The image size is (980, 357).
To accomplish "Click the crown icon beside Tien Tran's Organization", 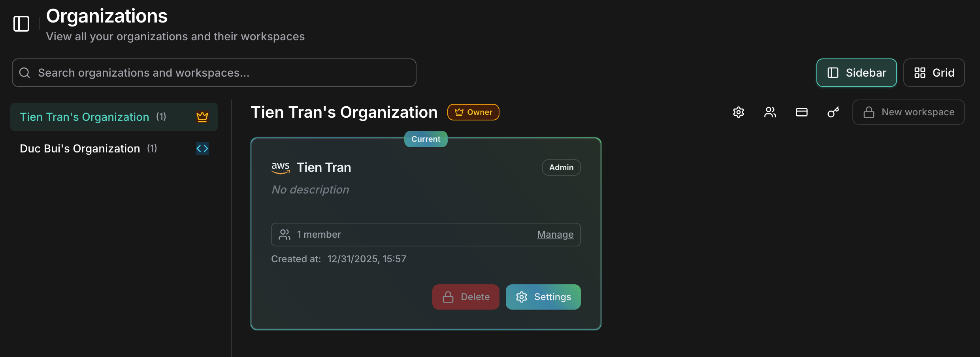I will tap(202, 116).
